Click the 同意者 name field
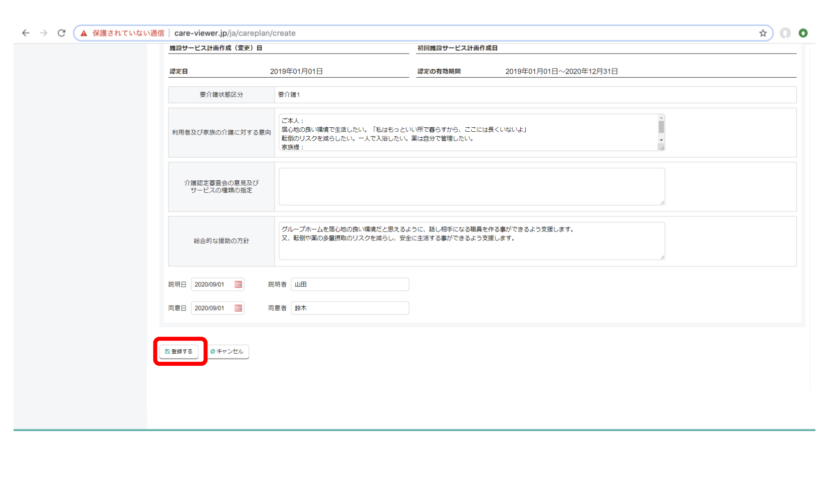Viewport: 836px width, 504px height. pos(350,308)
